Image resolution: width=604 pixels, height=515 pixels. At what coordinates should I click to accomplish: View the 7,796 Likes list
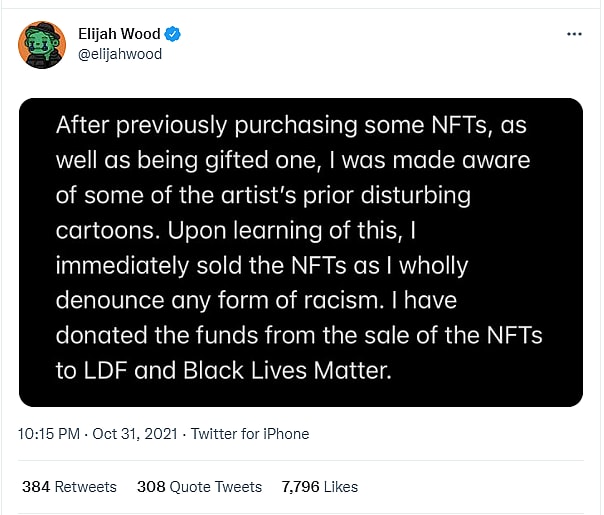(320, 487)
